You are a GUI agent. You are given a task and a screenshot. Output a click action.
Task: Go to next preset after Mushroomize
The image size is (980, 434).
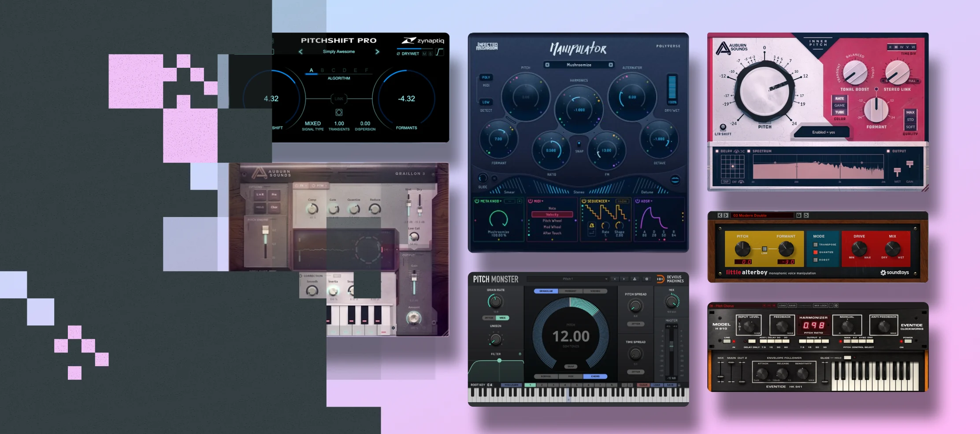[611, 65]
